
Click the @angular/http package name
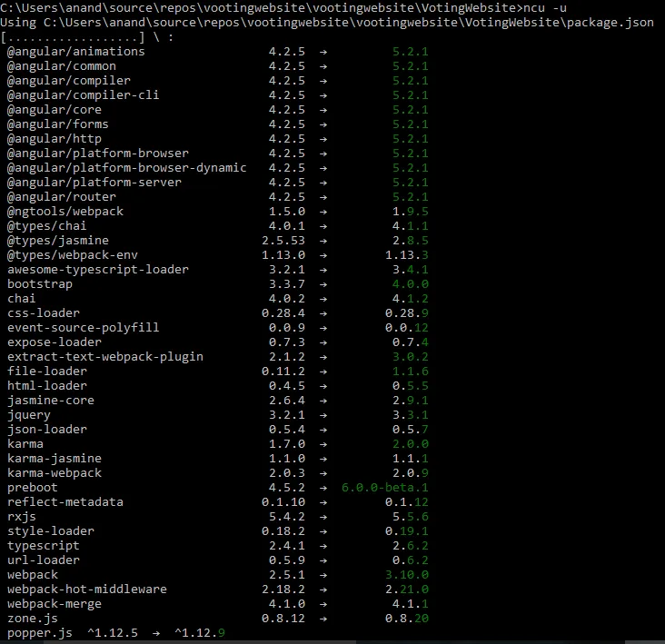pos(55,139)
